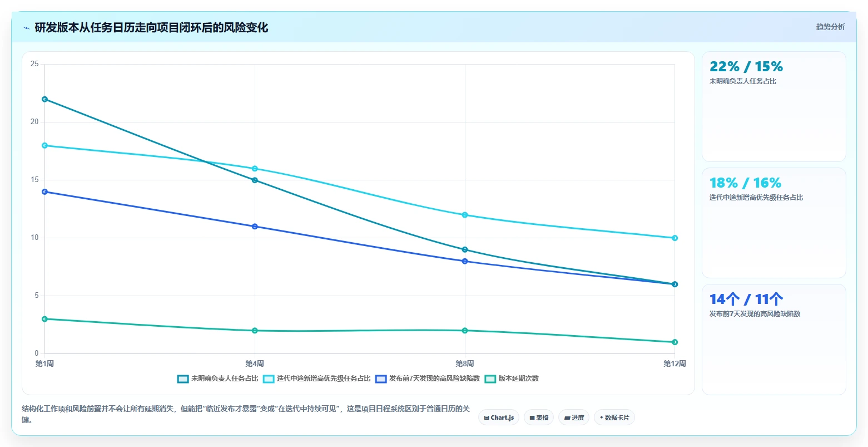This screenshot has width=868, height=447.
Task: Click the 迭代中途新增高优先级任务占比 card caption
Action: (x=756, y=198)
